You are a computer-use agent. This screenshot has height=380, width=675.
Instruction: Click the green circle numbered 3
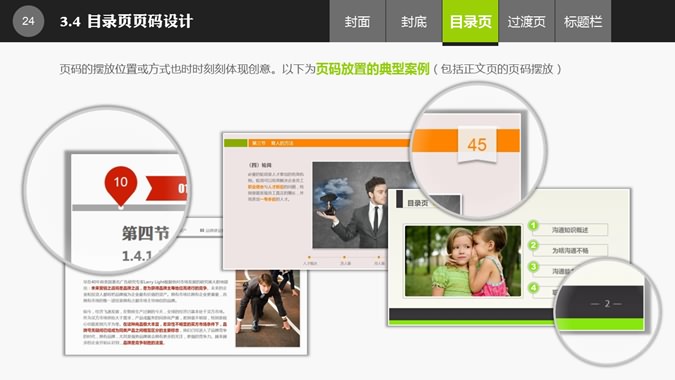coord(533,267)
